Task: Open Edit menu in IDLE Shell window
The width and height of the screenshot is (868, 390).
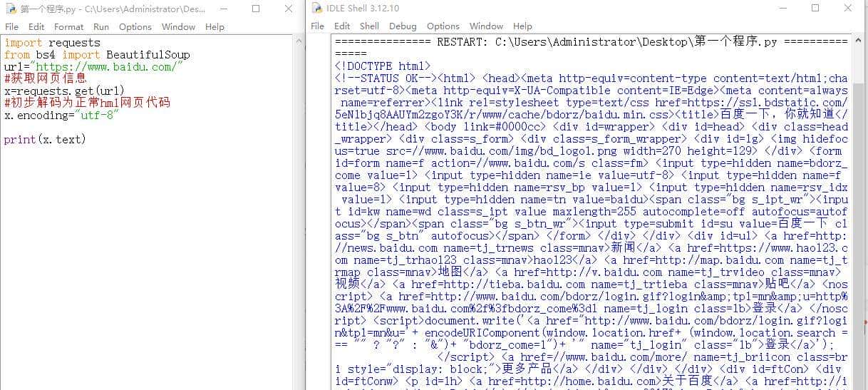Action: (342, 26)
